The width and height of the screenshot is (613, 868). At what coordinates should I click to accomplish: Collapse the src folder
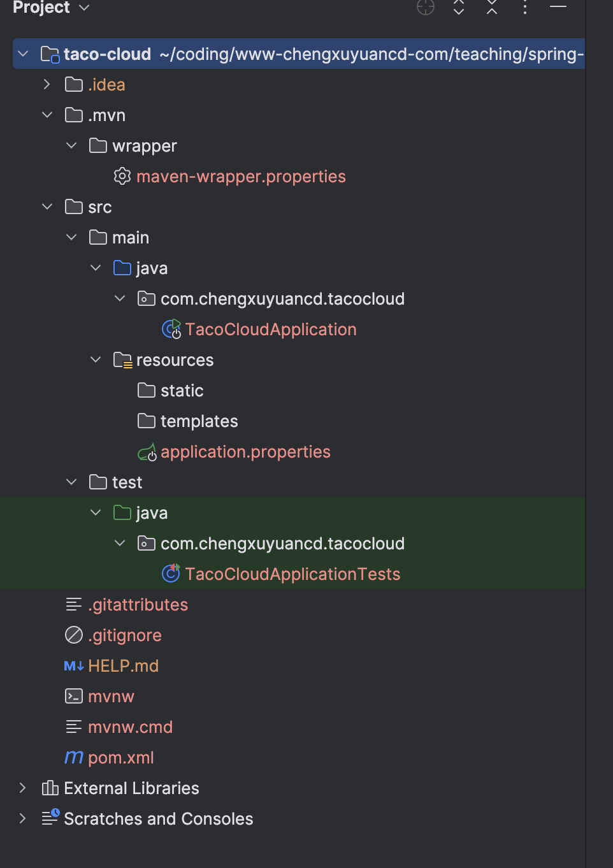47,207
